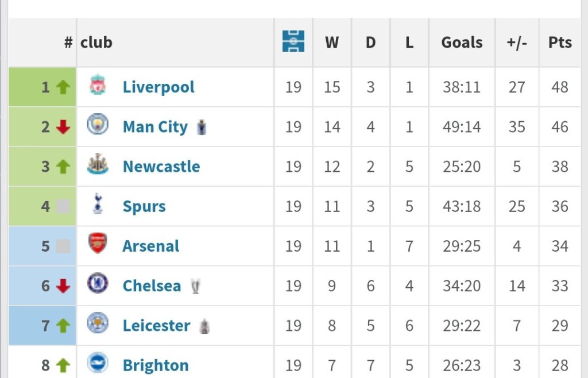Screen dimensions: 588x378
Task: Click the matches played pitch icon header
Action: coord(293,42)
